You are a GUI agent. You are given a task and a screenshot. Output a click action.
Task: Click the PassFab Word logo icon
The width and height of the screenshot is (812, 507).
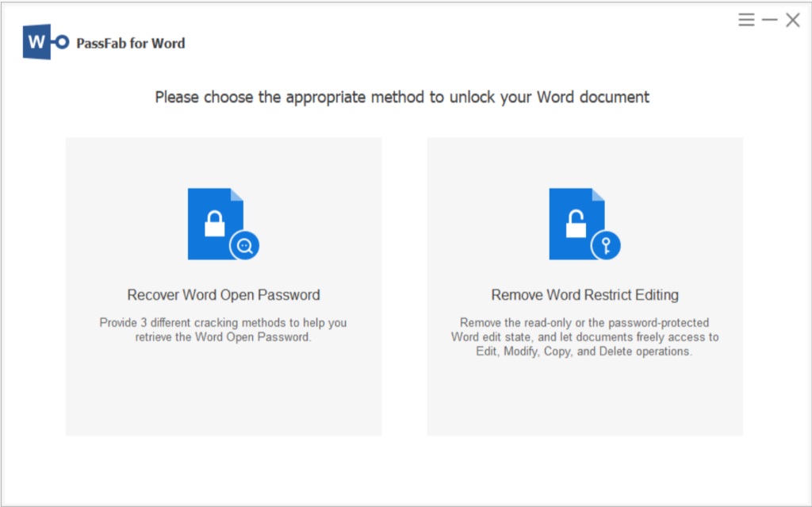pos(45,42)
